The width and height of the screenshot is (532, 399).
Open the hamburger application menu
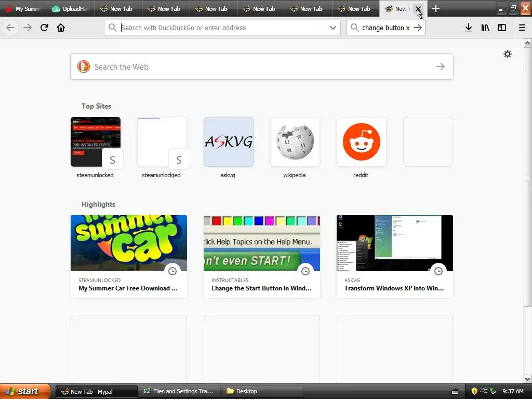522,28
